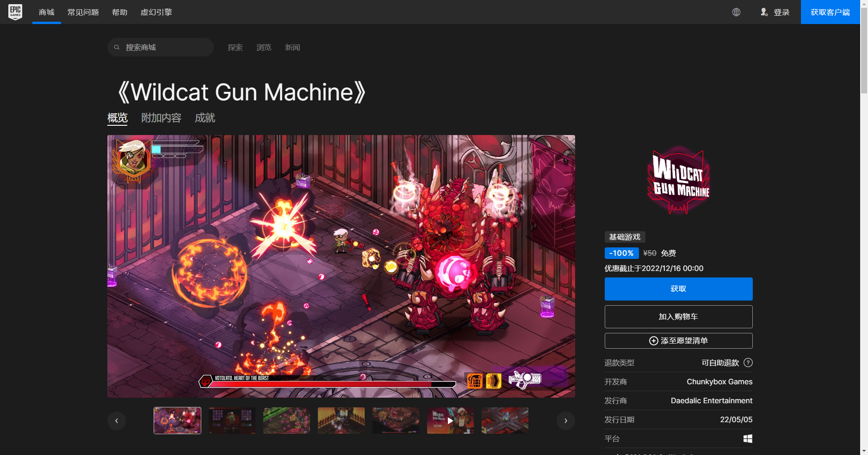The image size is (868, 455).
Task: Open the 虚幻引擎 menu item
Action: point(156,12)
